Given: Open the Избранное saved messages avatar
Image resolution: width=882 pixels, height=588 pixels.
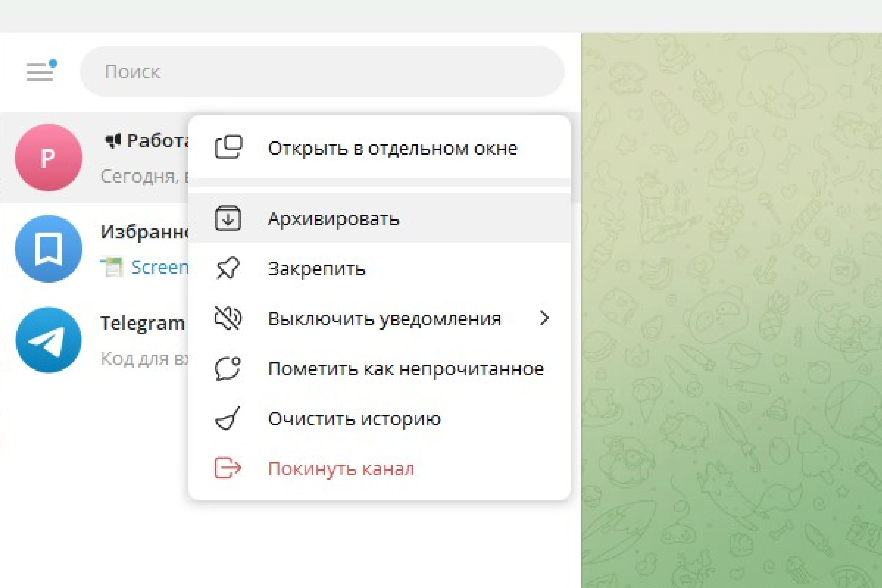Looking at the screenshot, I should coord(48,249).
